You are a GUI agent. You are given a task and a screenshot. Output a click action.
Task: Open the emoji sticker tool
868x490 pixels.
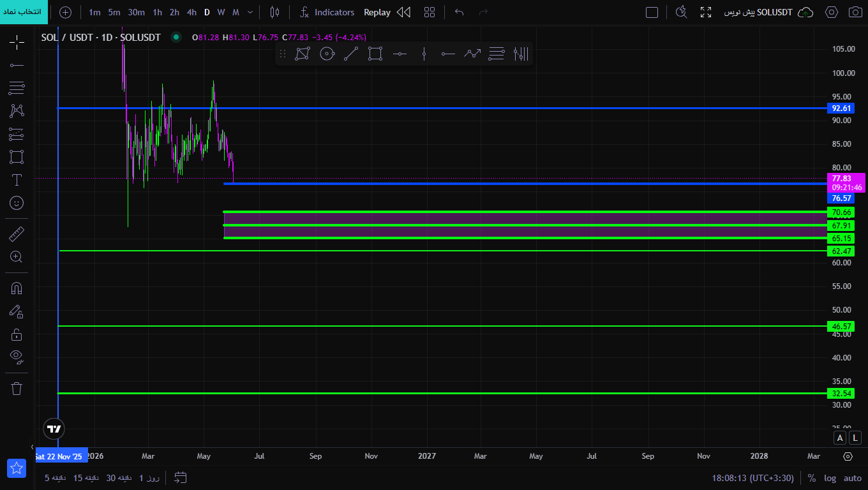[17, 203]
